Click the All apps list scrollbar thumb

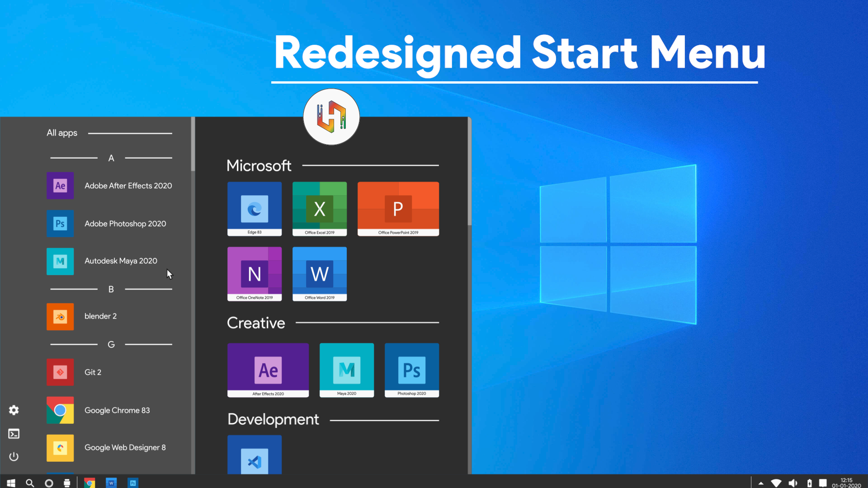pyautogui.click(x=193, y=144)
